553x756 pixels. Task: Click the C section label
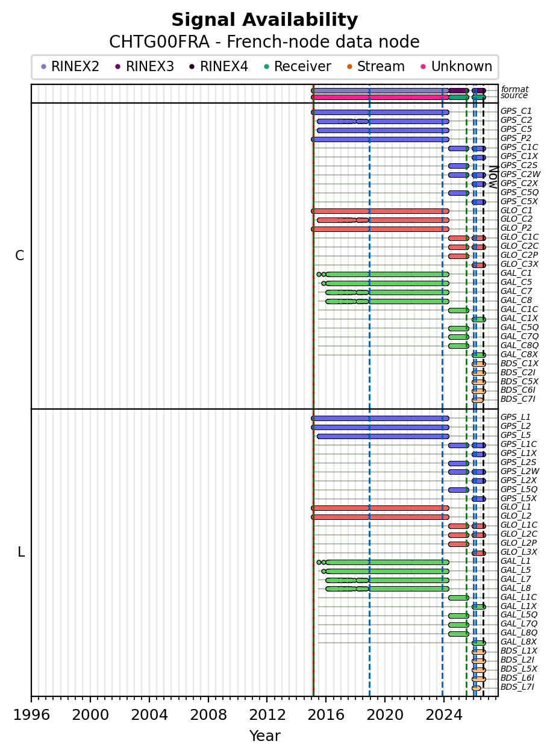point(20,256)
